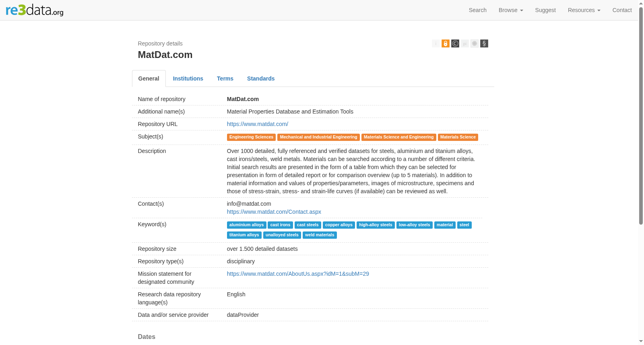The width and height of the screenshot is (644, 345).
Task: Click 'Material Properties Database and Estimation Tools' text
Action: click(x=290, y=112)
